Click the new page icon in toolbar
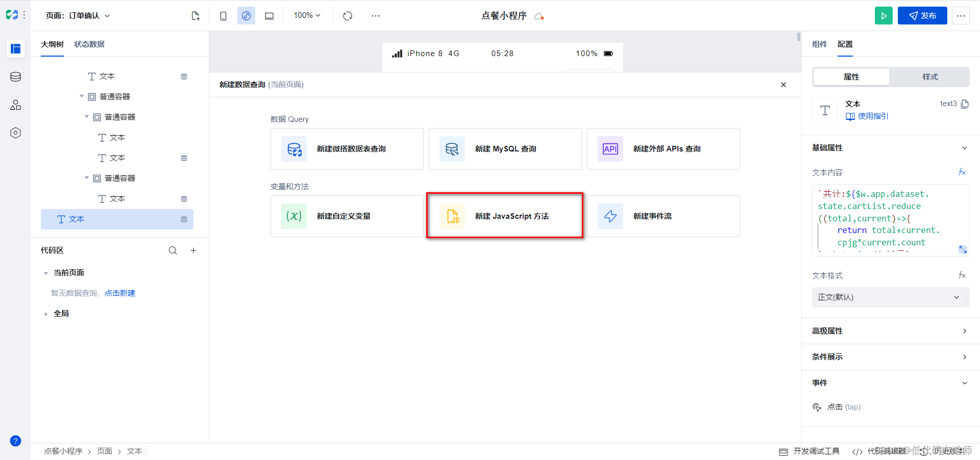 click(195, 16)
